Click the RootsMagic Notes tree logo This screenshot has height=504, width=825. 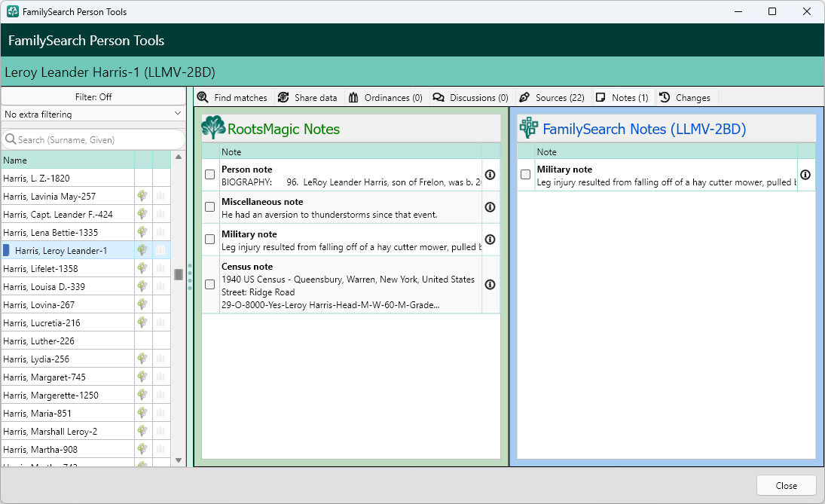pos(213,128)
